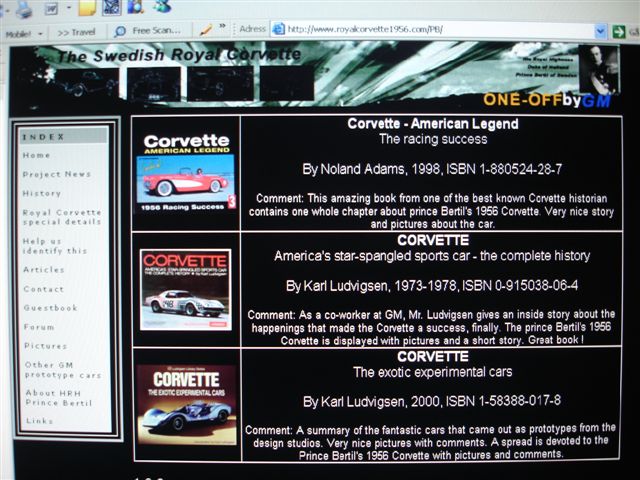Open Contact in the index menu
Viewport: 640px width, 480px height.
(x=43, y=289)
